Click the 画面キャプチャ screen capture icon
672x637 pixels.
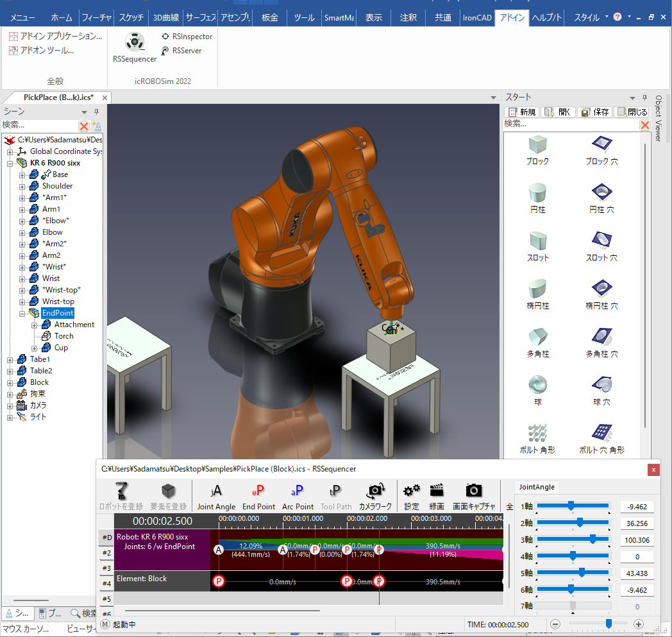(473, 496)
